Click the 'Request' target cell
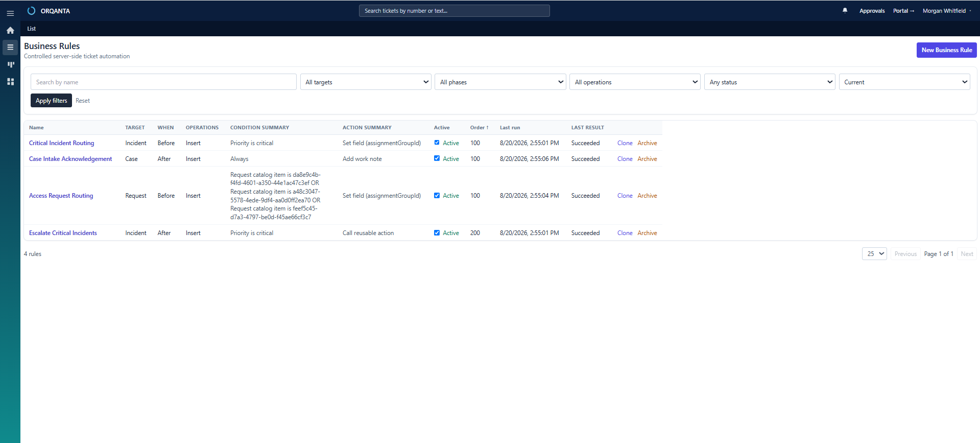 (136, 196)
